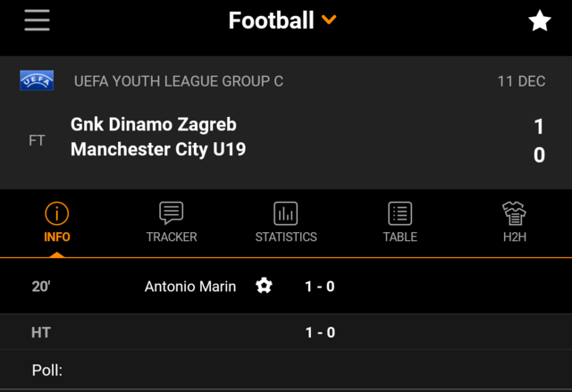Click the Poll section header
This screenshot has width=572, height=392.
47,371
